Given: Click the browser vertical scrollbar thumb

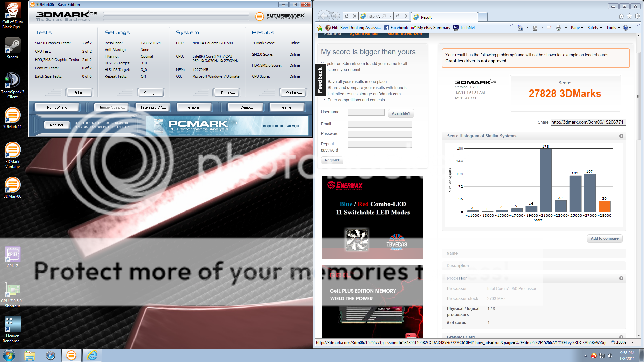Looking at the screenshot, I should click(x=638, y=96).
